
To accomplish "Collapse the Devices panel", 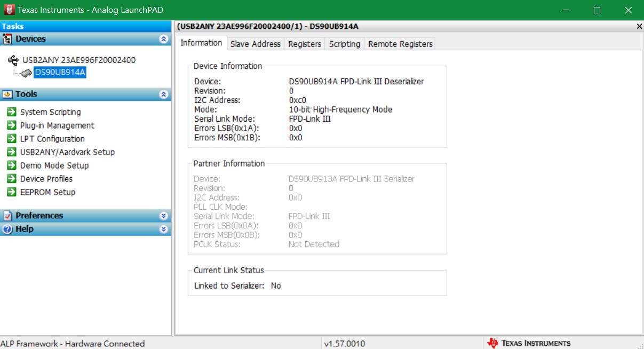I will pyautogui.click(x=164, y=39).
